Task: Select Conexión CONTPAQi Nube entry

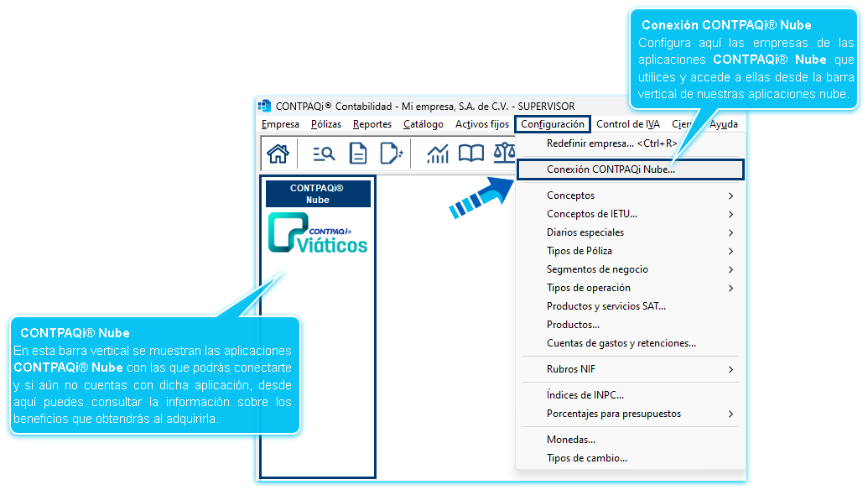Action: (630, 169)
